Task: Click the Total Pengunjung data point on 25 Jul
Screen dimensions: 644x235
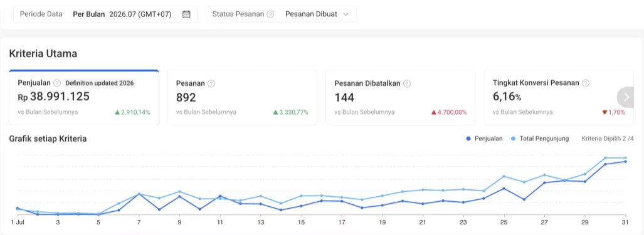Action: point(504,176)
